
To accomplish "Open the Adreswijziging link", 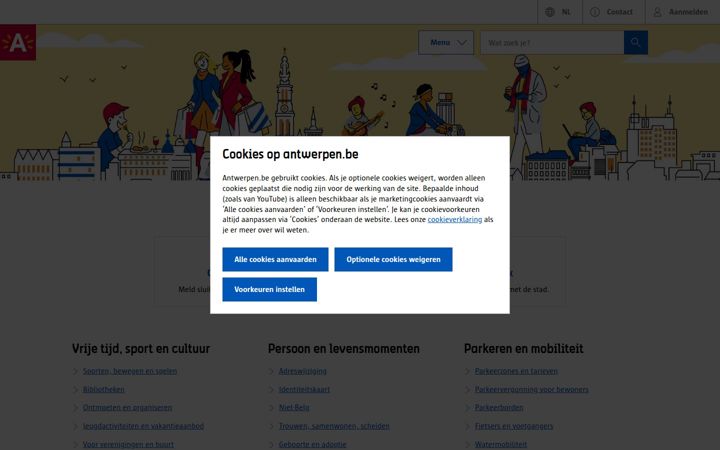I will point(303,371).
